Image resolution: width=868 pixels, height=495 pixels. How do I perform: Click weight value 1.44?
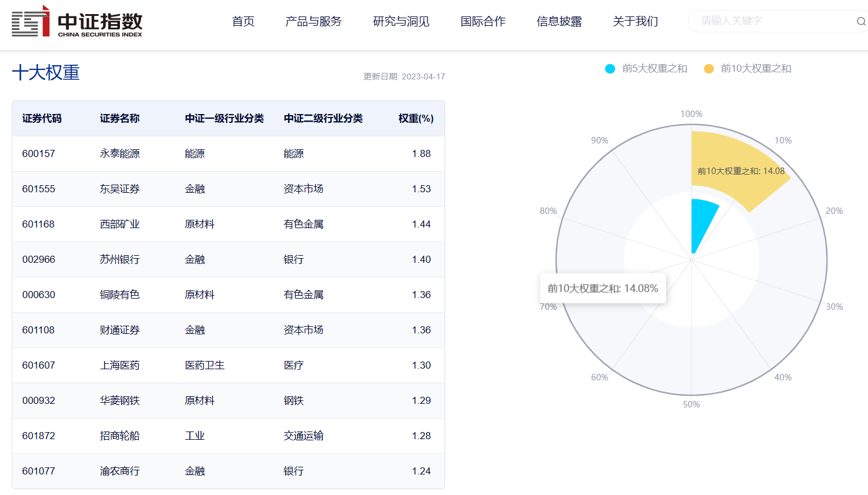[x=421, y=225]
